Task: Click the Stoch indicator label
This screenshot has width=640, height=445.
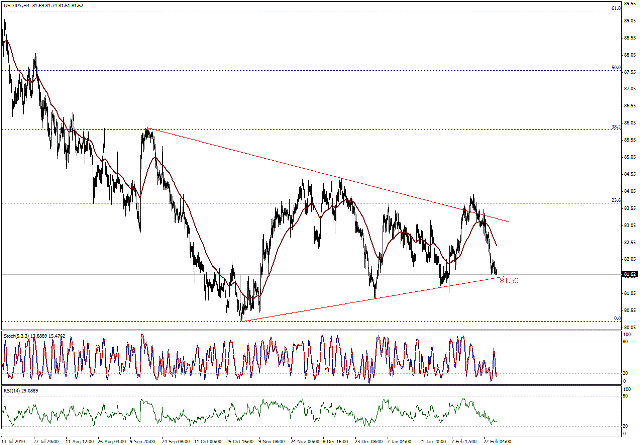Action: coord(30,336)
